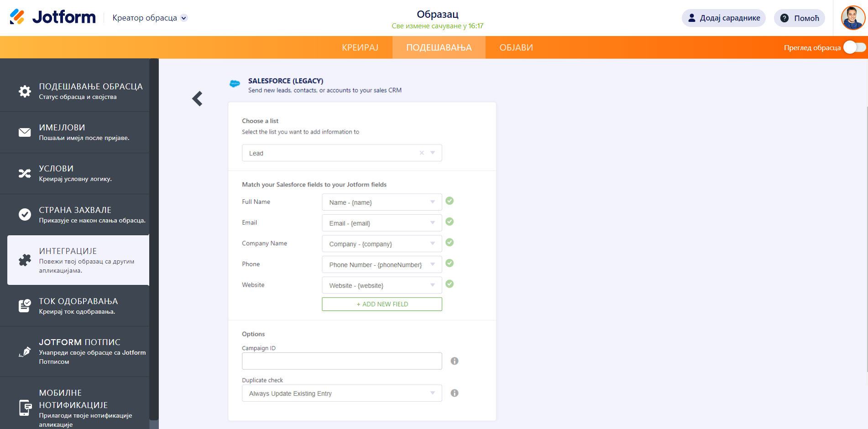The image size is (868, 429).
Task: Click the checkmark icon for Страна захвале
Action: coord(25,214)
